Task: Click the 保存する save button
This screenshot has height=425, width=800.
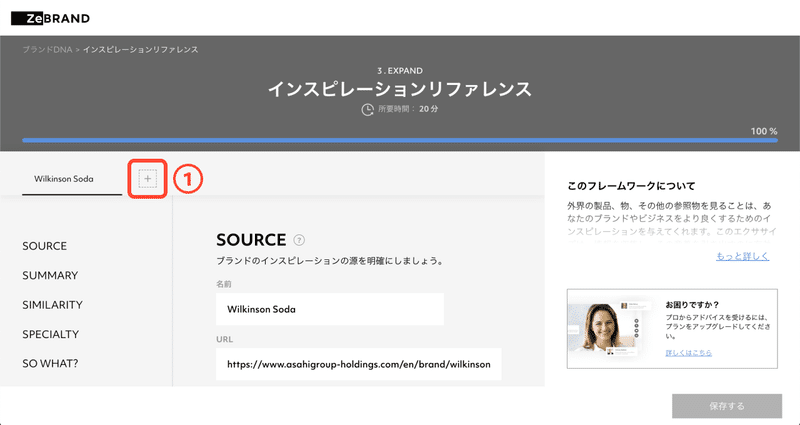Action: (x=727, y=406)
